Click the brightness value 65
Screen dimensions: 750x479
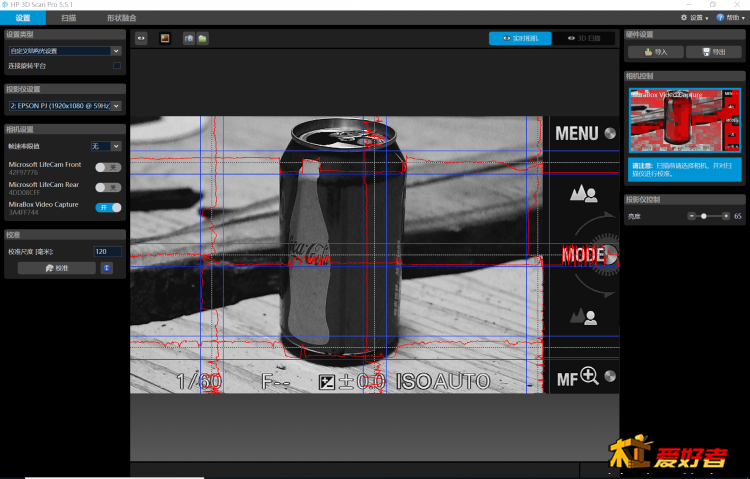pos(737,216)
